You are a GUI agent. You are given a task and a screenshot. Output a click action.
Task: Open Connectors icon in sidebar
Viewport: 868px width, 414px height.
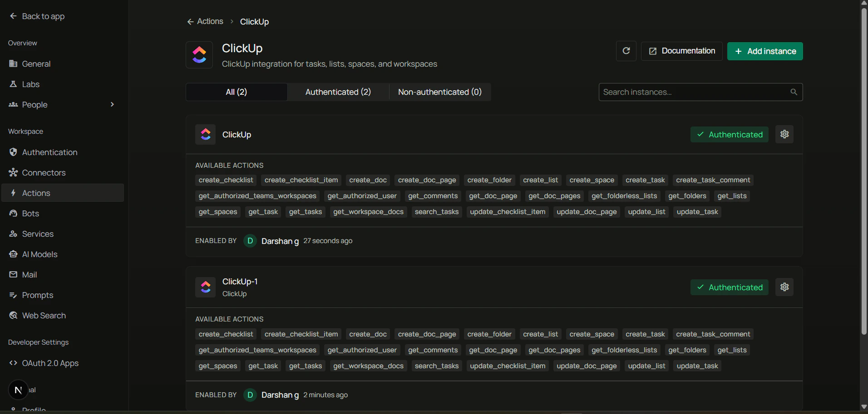pos(13,172)
